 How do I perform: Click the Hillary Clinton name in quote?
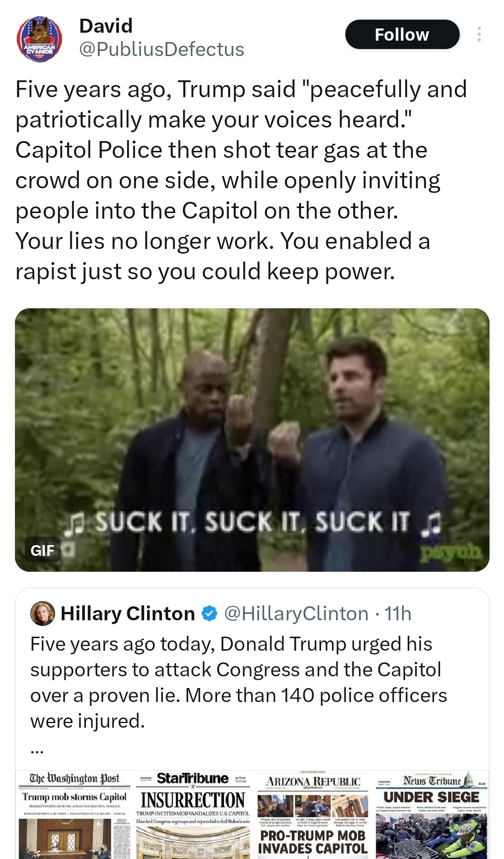(128, 613)
